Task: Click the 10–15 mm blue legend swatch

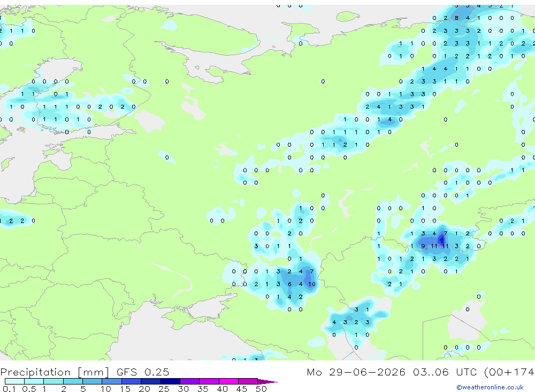Action: coord(112,381)
